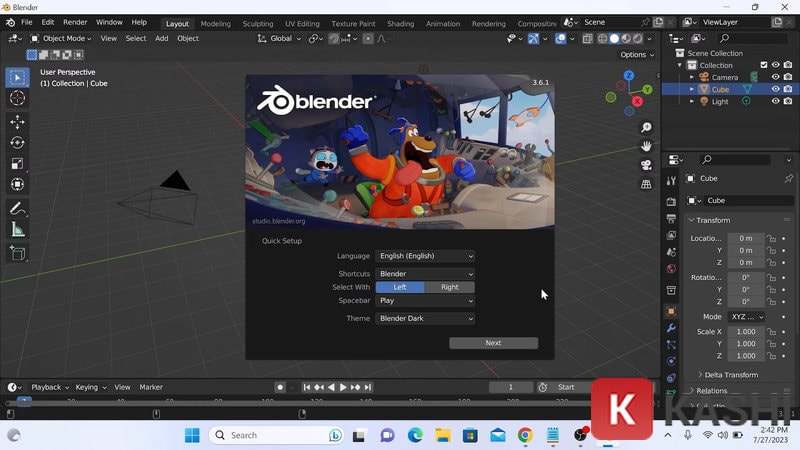This screenshot has height=450, width=800.
Task: Play the animation forward
Action: (x=343, y=387)
